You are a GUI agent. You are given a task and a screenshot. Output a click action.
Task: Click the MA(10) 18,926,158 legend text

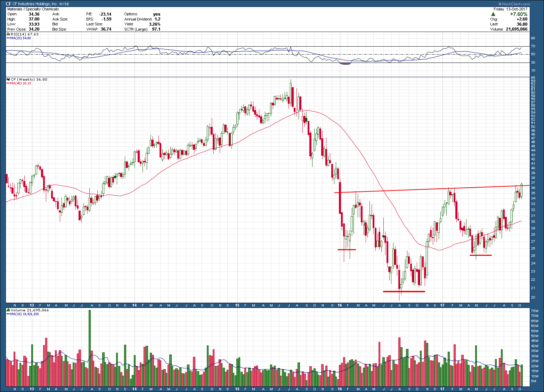point(24,314)
